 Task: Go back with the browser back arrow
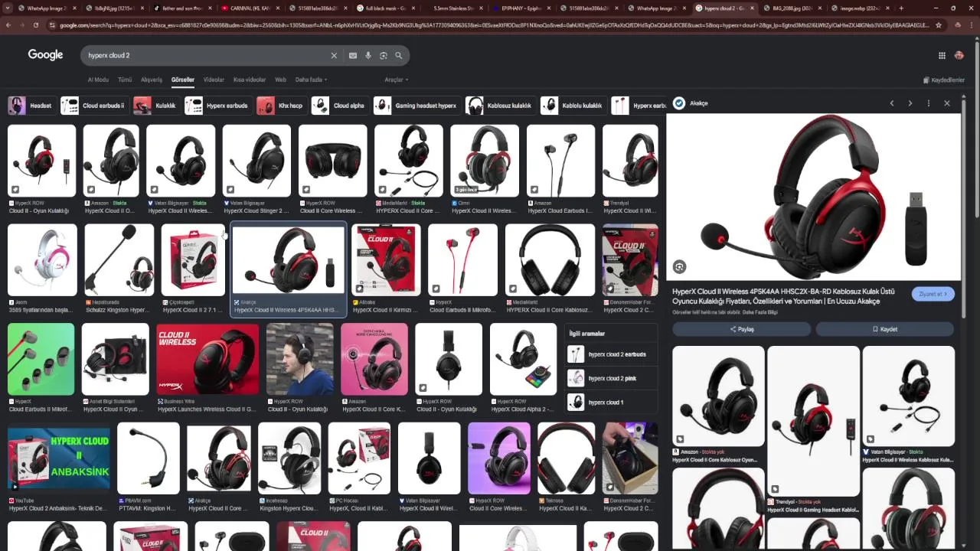(x=8, y=24)
